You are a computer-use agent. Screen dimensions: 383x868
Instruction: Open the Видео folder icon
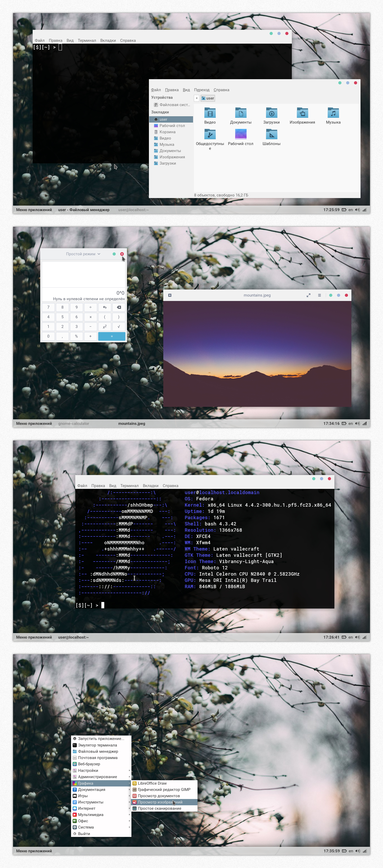tap(210, 113)
